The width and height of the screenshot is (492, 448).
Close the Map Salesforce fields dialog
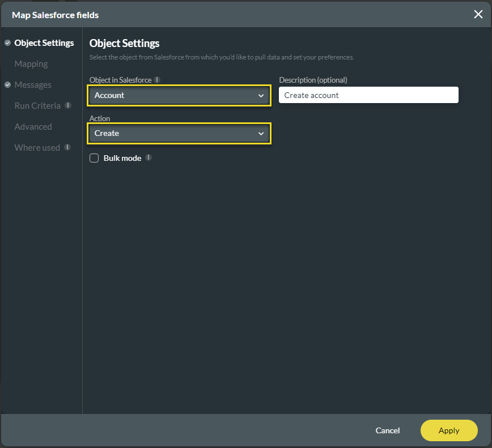(x=478, y=14)
